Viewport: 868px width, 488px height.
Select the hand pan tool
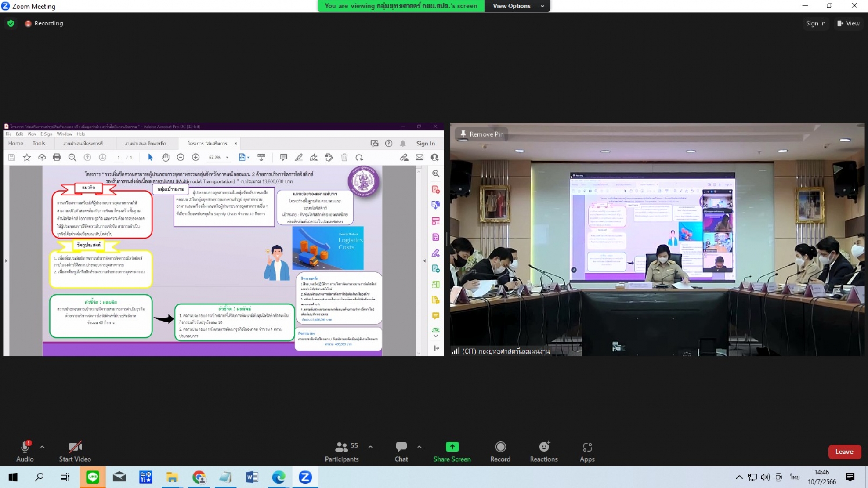[x=165, y=157]
